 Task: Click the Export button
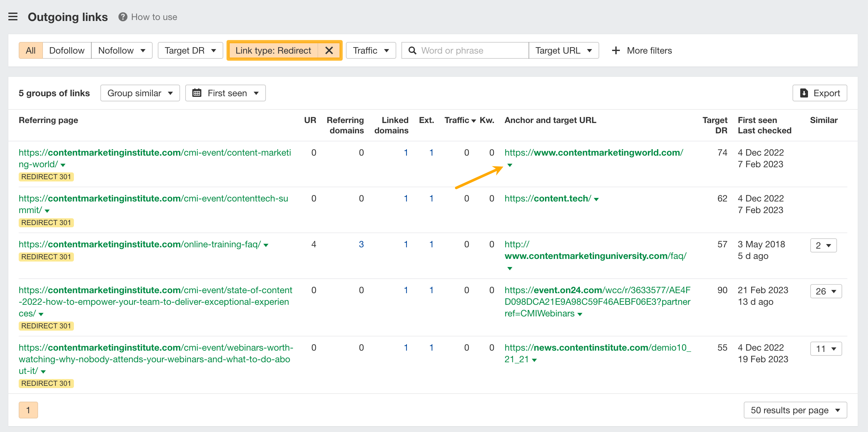(x=820, y=93)
